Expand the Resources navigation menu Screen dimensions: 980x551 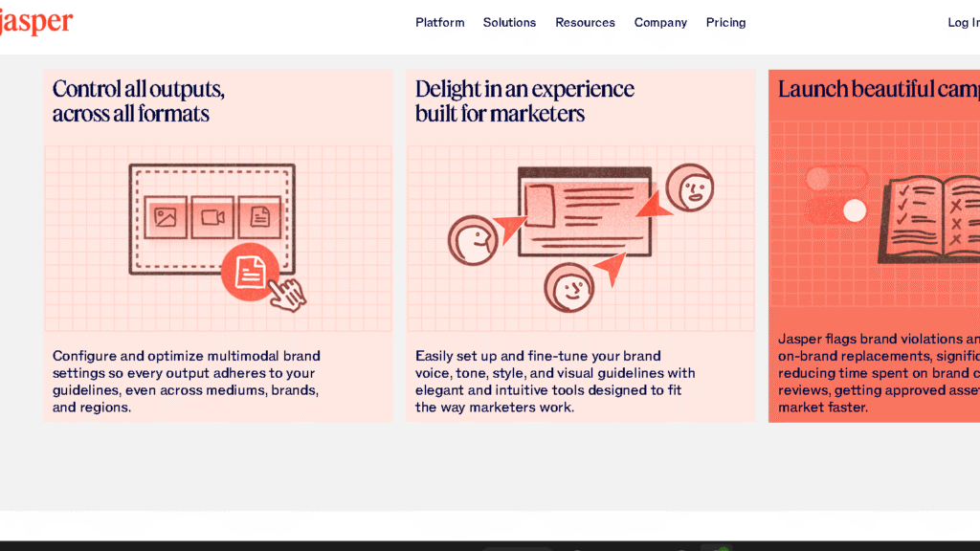585,22
